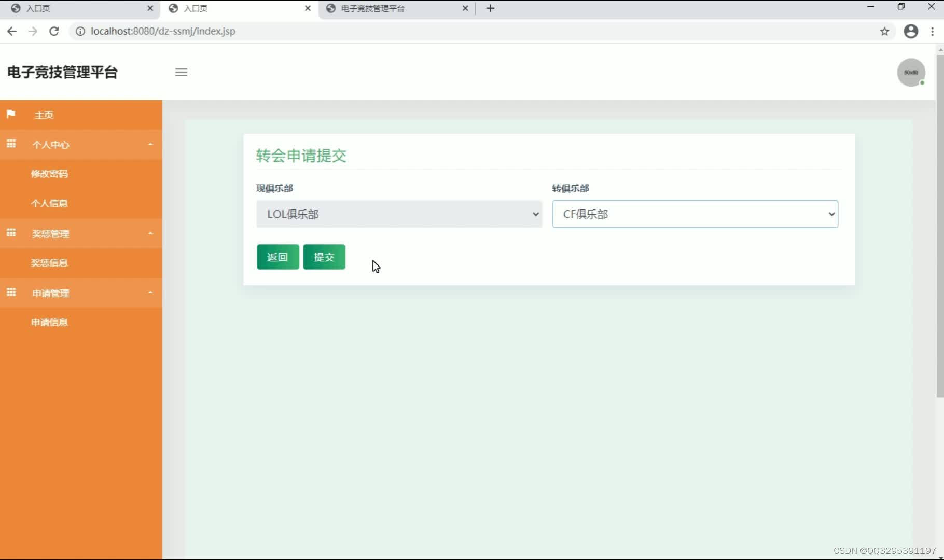944x560 pixels.
Task: Close the active 入口页 tab
Action: 308,8
